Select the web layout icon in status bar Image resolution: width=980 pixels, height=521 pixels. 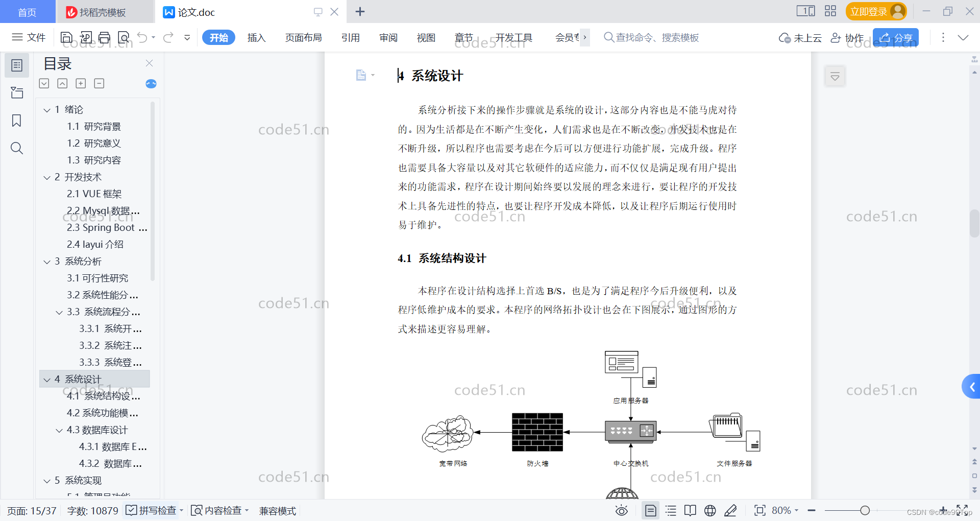point(709,510)
